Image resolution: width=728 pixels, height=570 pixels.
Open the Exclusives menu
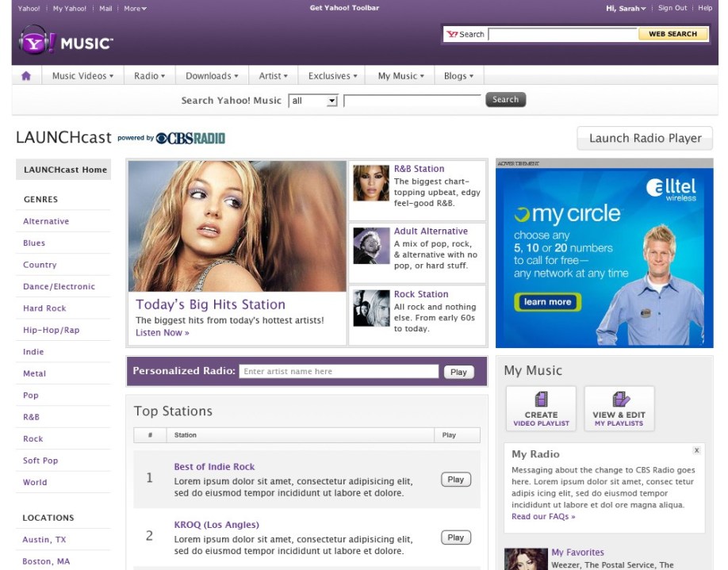click(332, 76)
